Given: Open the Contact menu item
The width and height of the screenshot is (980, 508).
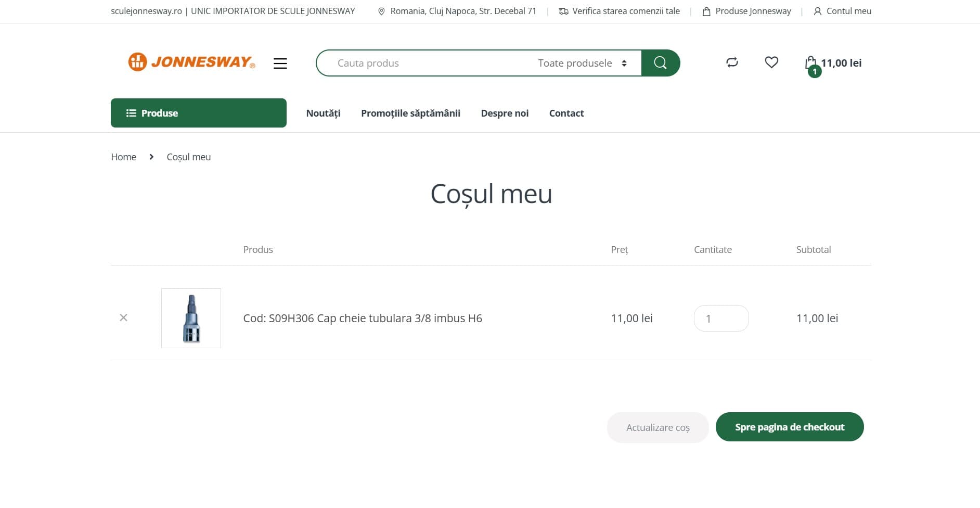Looking at the screenshot, I should [x=566, y=113].
